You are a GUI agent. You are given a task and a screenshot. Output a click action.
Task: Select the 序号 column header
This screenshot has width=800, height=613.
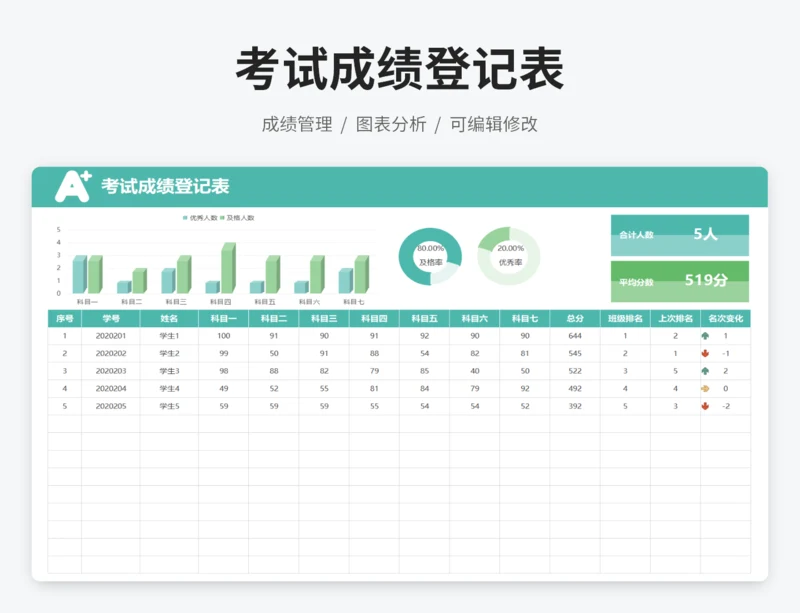click(65, 318)
